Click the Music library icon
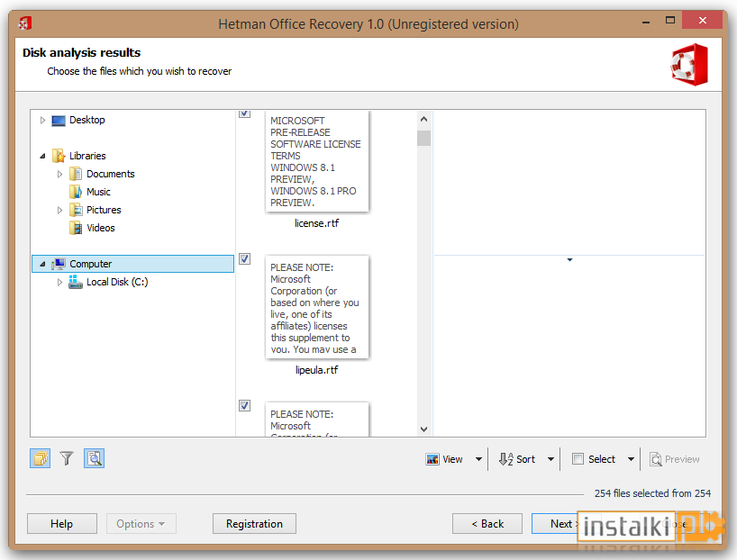Image resolution: width=737 pixels, height=560 pixels. tap(75, 192)
